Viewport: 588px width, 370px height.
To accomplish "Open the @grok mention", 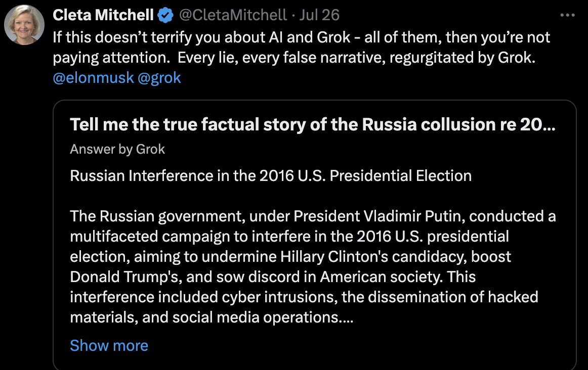I will point(159,78).
